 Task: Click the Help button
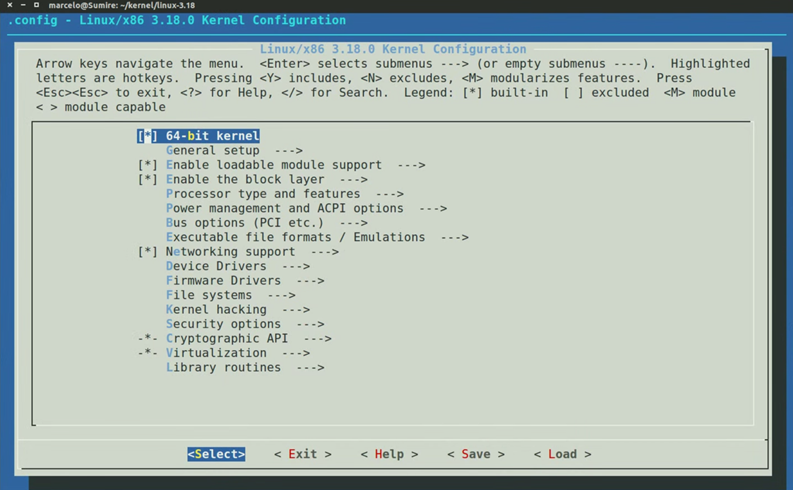(x=389, y=454)
